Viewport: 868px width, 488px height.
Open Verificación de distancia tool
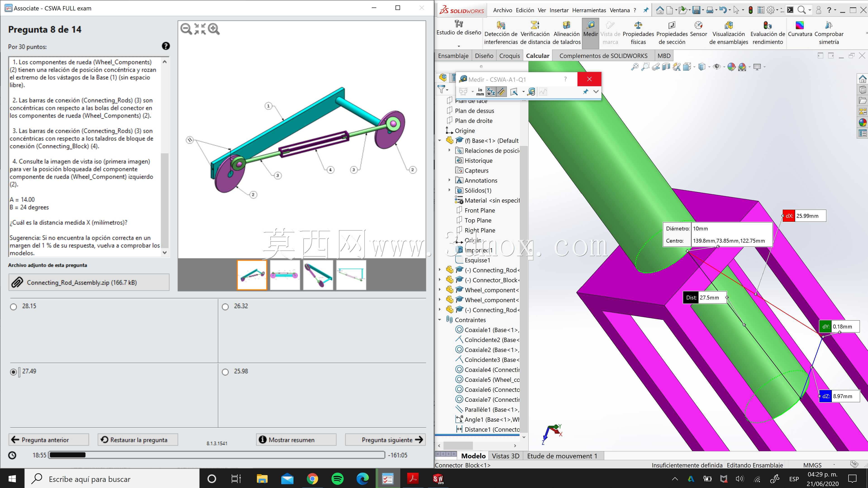click(535, 33)
